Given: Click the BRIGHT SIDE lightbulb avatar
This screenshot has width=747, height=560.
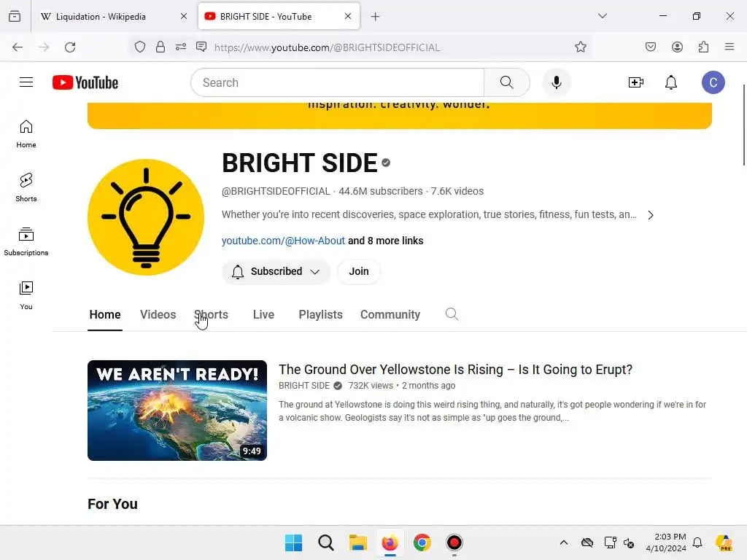Looking at the screenshot, I should pyautogui.click(x=146, y=217).
